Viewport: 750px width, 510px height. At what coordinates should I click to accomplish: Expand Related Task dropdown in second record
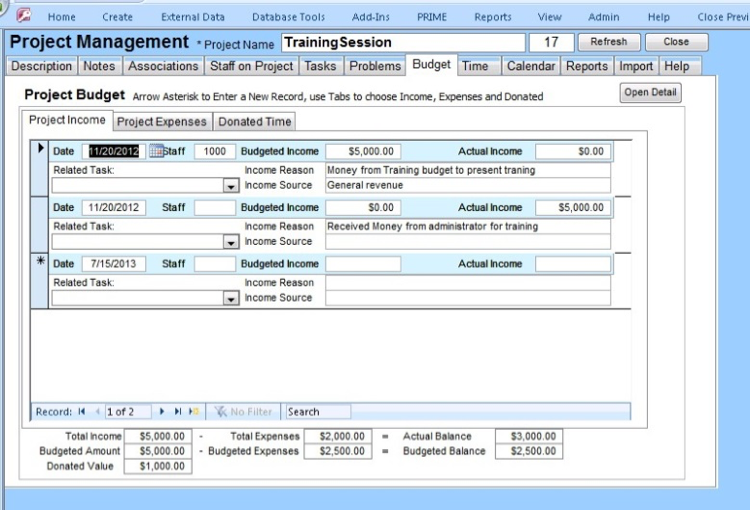pos(230,242)
